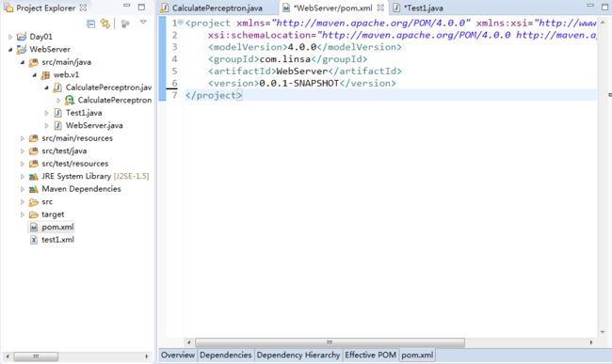Expand the target folder node
Viewport: 612px width, 364px height.
pos(23,214)
